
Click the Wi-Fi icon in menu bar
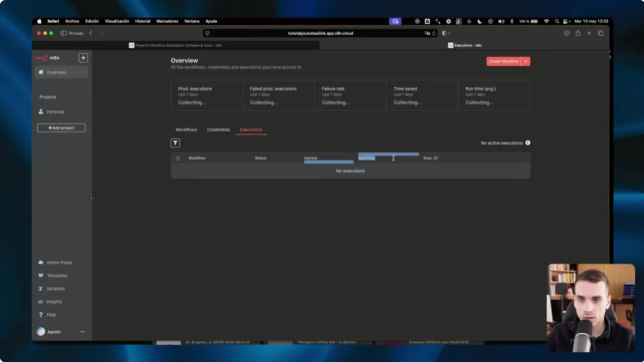coord(546,21)
